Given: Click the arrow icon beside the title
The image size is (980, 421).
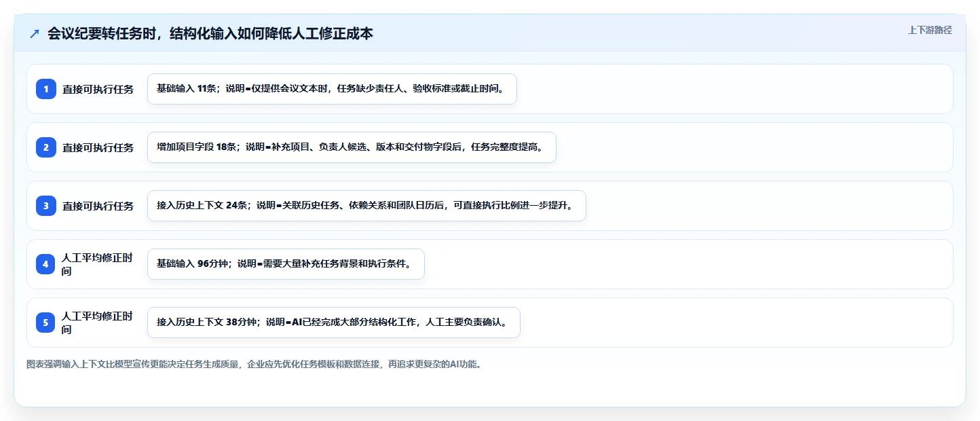Looking at the screenshot, I should pyautogui.click(x=35, y=34).
